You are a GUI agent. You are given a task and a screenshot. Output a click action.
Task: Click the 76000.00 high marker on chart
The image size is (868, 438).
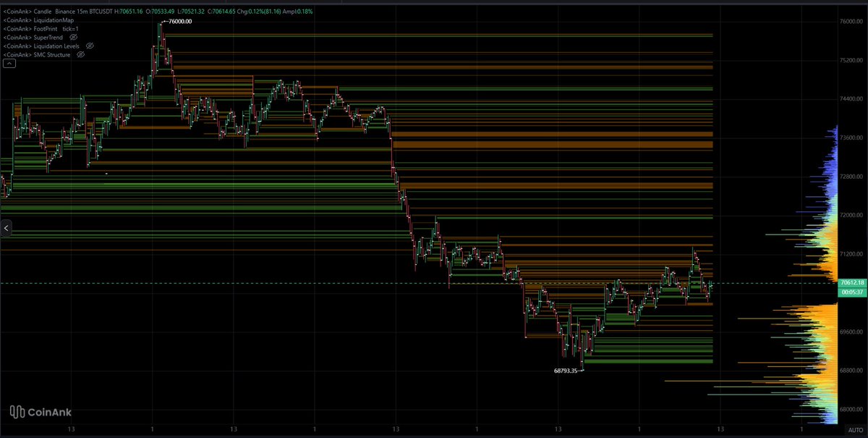(179, 22)
